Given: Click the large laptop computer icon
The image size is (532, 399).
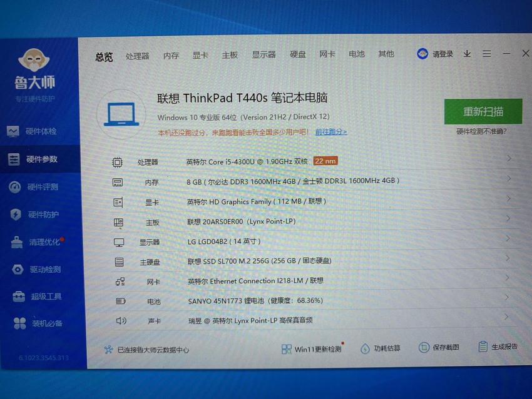Looking at the screenshot, I should coord(121,114).
